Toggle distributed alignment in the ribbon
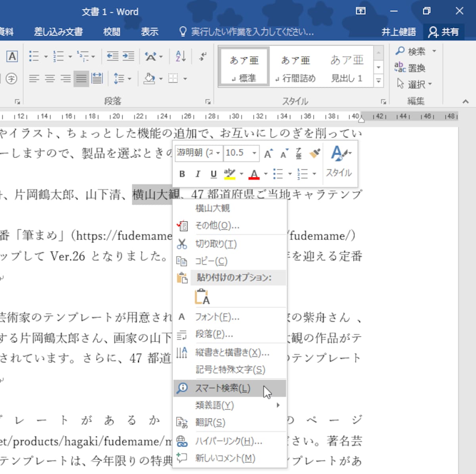Image resolution: width=476 pixels, height=474 pixels. pyautogui.click(x=97, y=79)
